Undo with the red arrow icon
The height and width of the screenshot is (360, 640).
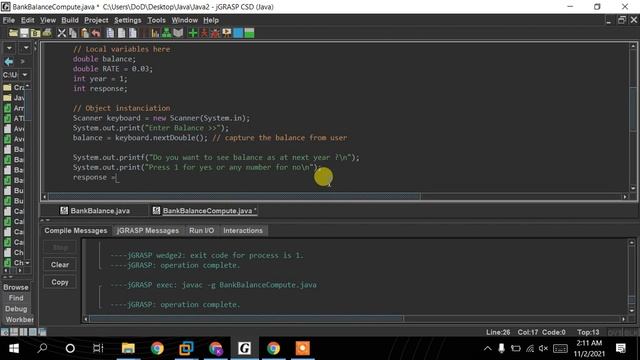tap(96, 33)
